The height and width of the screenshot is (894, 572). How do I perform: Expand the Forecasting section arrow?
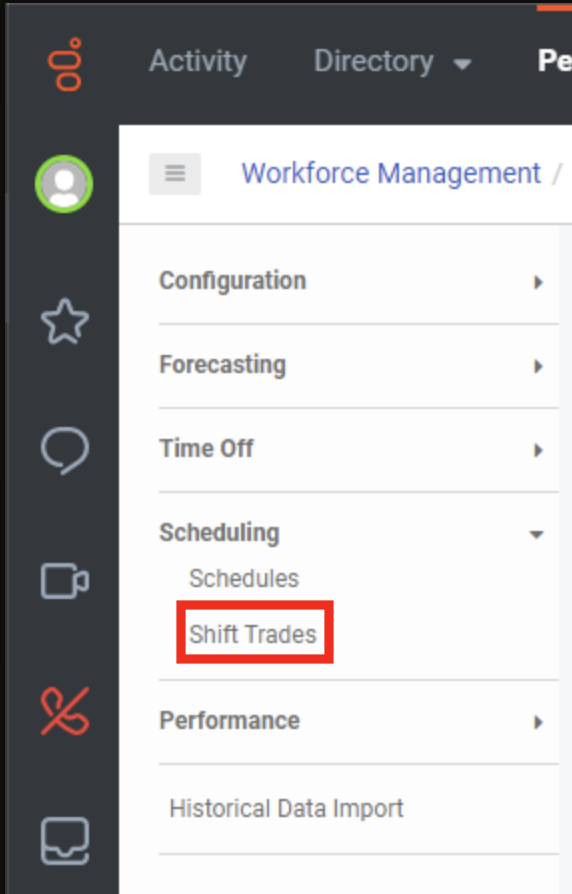[538, 366]
